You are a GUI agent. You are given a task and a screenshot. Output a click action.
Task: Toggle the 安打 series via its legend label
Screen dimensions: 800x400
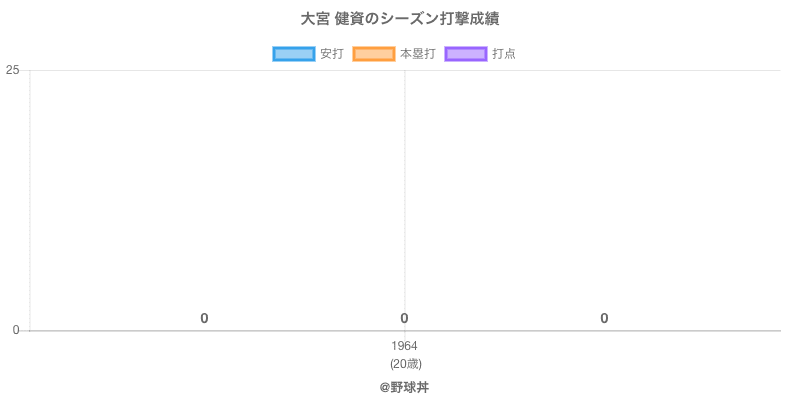(331, 54)
